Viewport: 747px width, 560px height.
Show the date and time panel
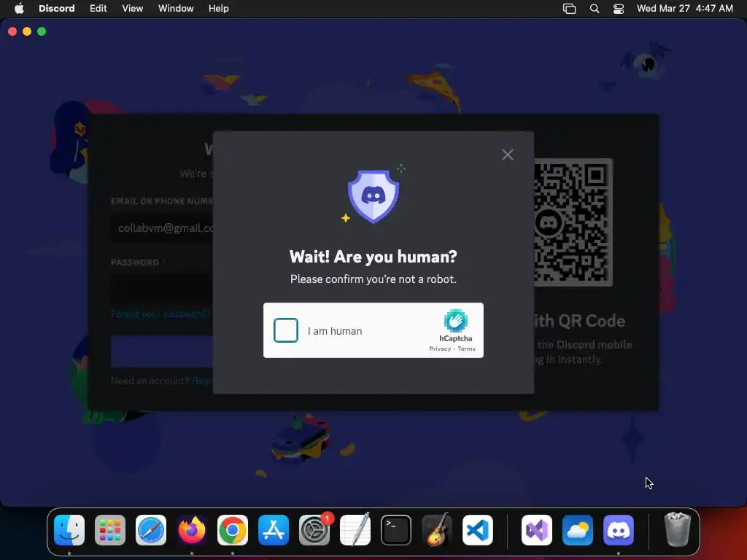point(685,8)
